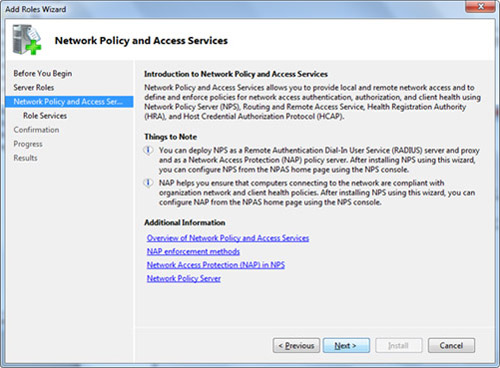The height and width of the screenshot is (368, 500).
Task: Click the 'Add Roles Wizard' title bar text
Action: (36, 9)
